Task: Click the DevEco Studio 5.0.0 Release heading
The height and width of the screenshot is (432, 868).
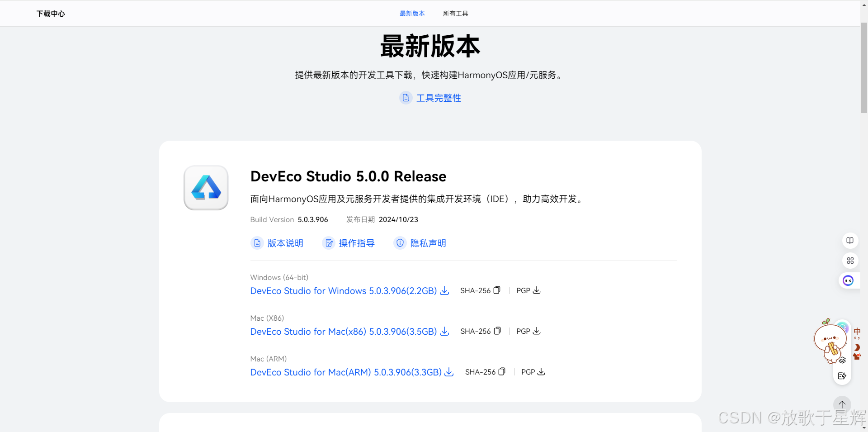Action: point(348,176)
